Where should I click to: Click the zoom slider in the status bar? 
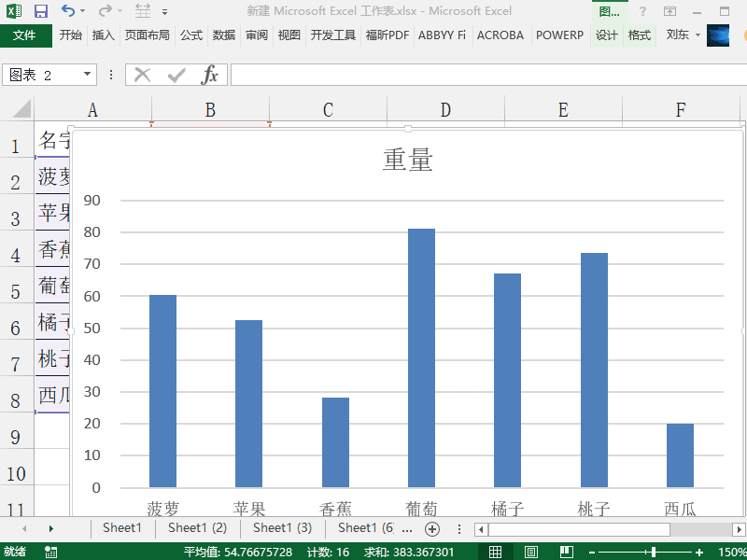[x=653, y=552]
